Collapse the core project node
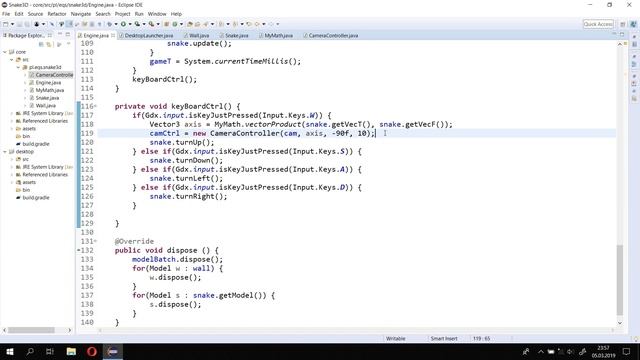Screen dimensions: 640x360 [x=5, y=52]
